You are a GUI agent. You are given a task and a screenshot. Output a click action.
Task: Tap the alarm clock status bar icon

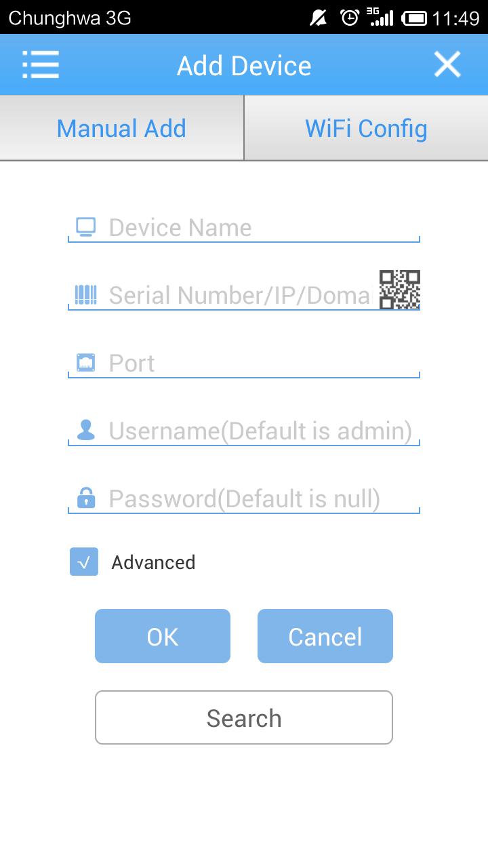click(350, 18)
